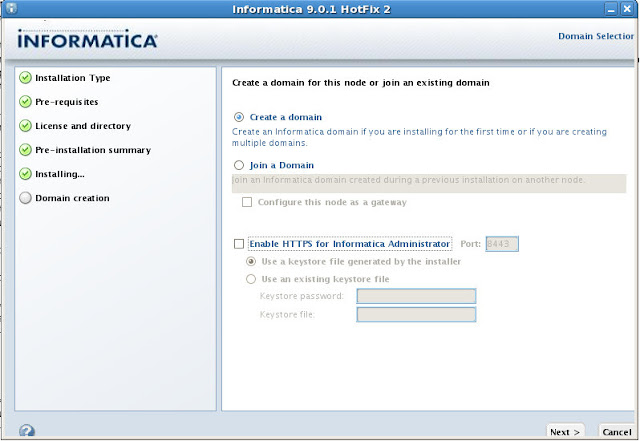Click the Domain creation step label
Viewport: 640px width, 441px height.
(x=72, y=198)
